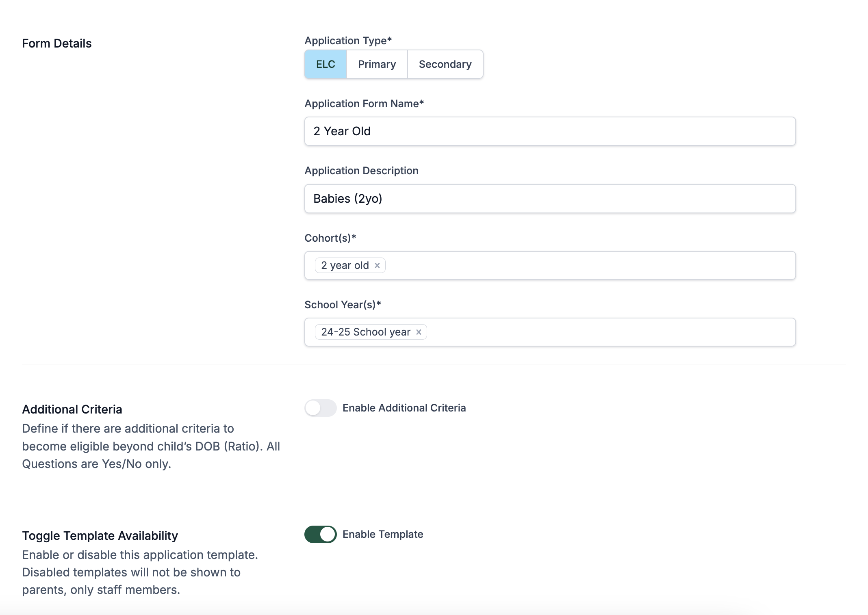Open the School Year(s) multi-select box
Image resolution: width=868 pixels, height=615 pixels.
[550, 332]
